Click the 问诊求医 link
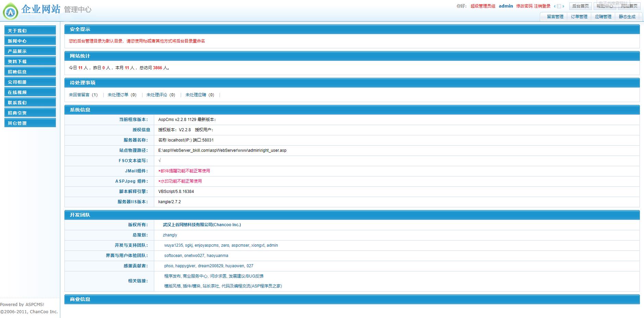The image size is (644, 318). tap(218, 276)
